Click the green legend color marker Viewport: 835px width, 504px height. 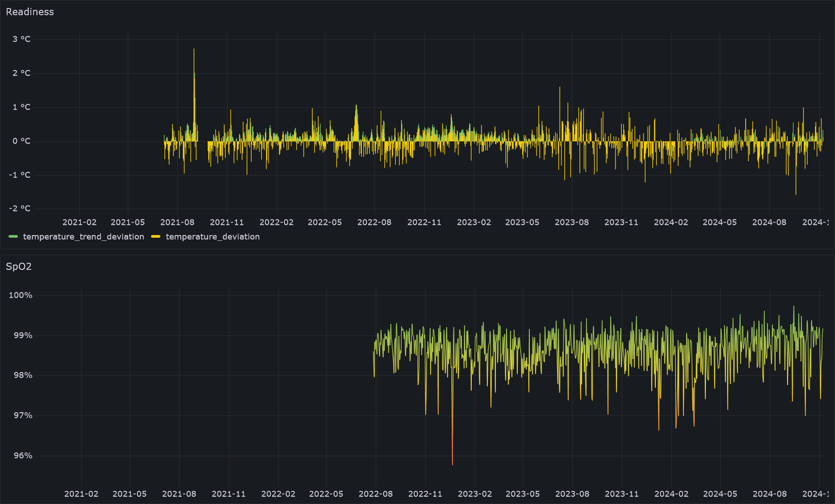point(13,237)
